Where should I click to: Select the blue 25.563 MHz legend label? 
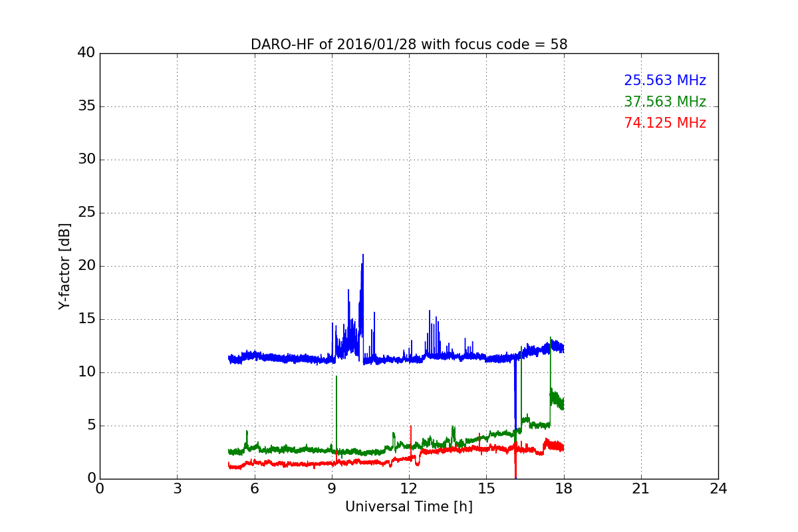pos(665,80)
